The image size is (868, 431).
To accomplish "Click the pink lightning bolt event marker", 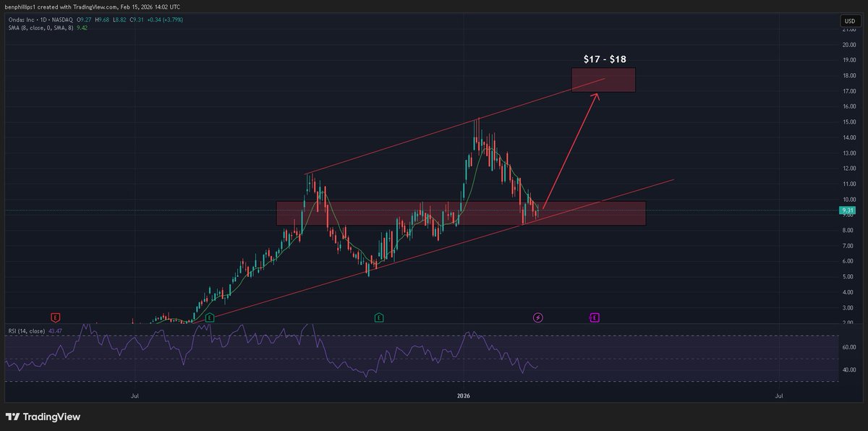I will click(538, 317).
